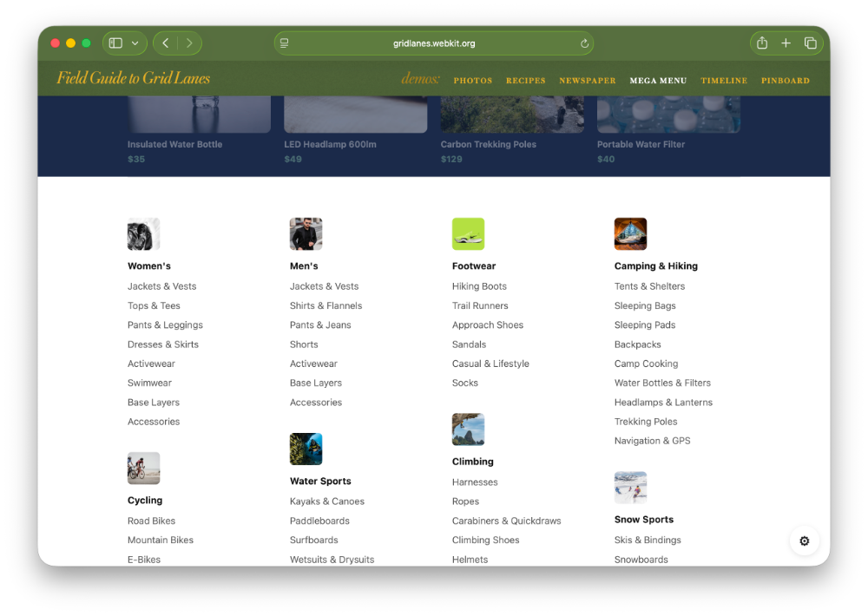The image size is (868, 616).
Task: Select the Mega Menu demo
Action: point(658,81)
